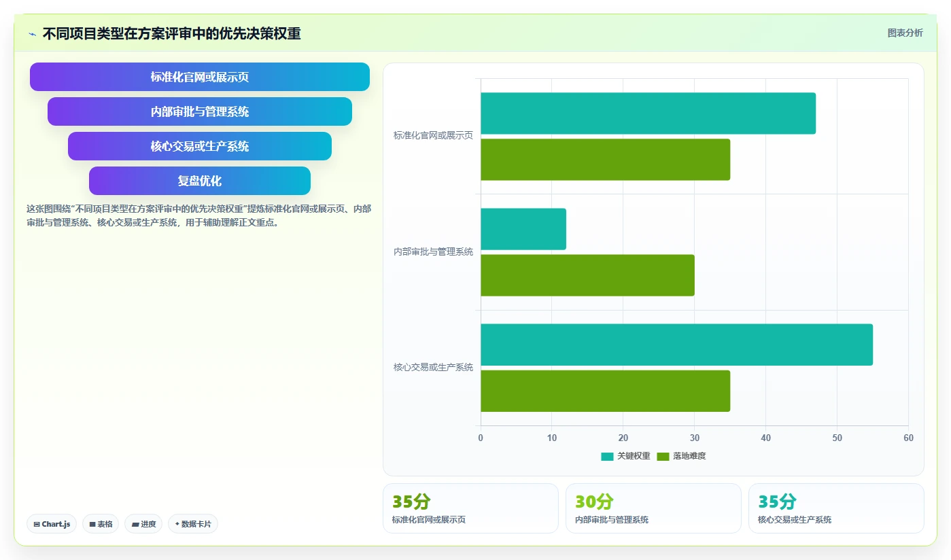Click the green 落地难度 bar for 内部审批与管理系统

pyautogui.click(x=587, y=275)
